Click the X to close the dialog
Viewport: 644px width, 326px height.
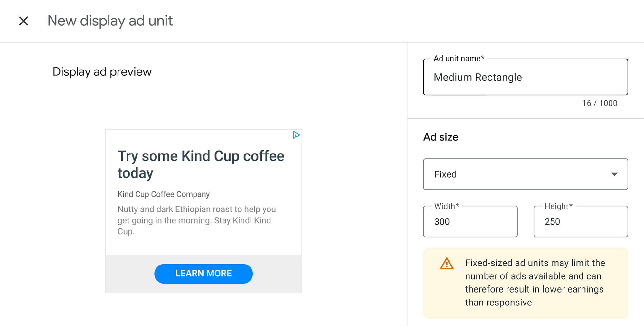click(x=24, y=21)
